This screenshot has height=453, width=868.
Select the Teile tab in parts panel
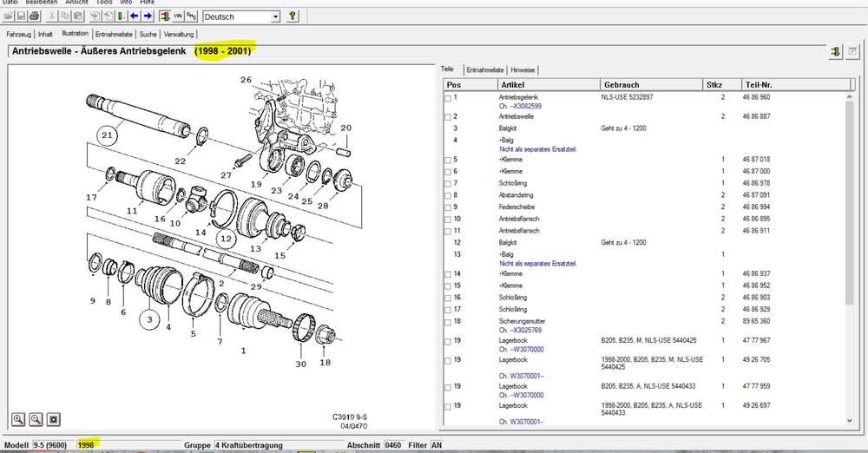tap(447, 69)
